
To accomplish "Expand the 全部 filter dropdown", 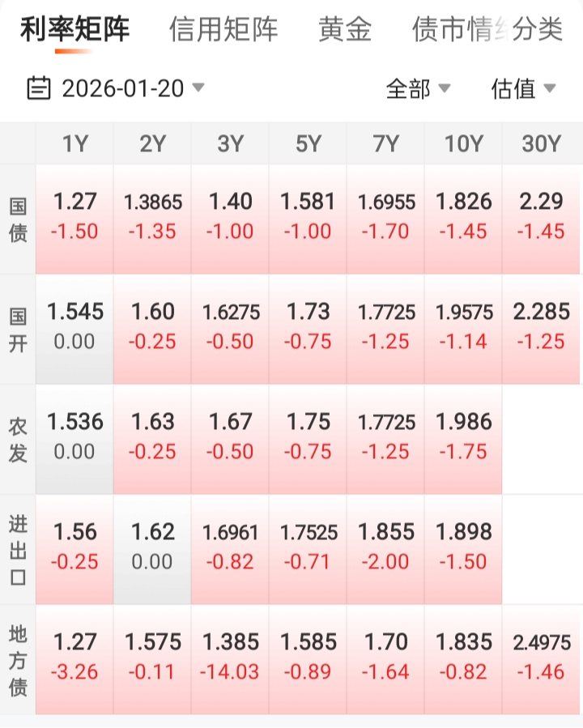I will 418,88.
